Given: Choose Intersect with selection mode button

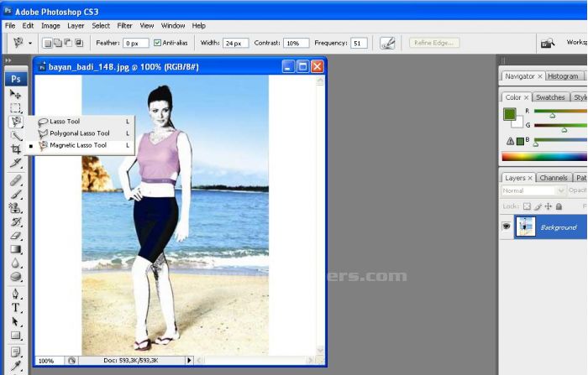Looking at the screenshot, I should [x=79, y=43].
